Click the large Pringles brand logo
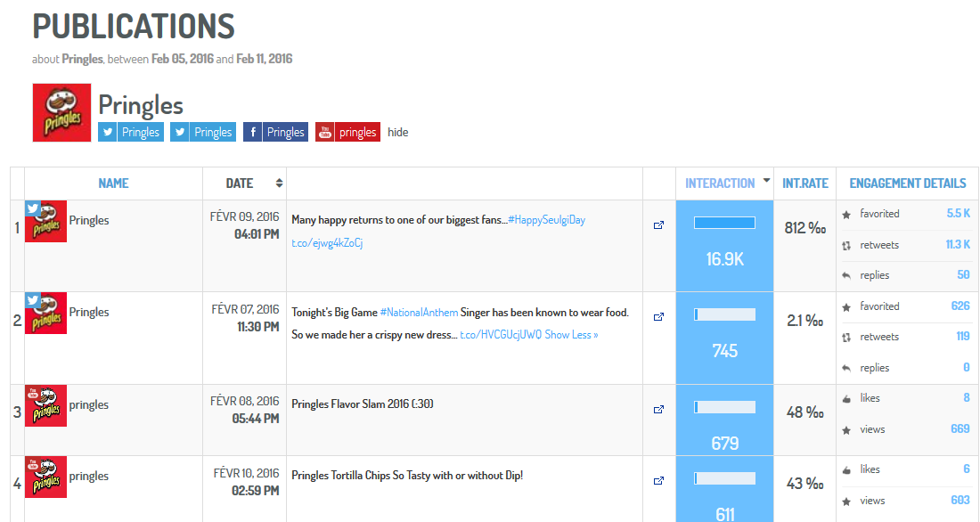This screenshot has width=980, height=522. point(61,112)
